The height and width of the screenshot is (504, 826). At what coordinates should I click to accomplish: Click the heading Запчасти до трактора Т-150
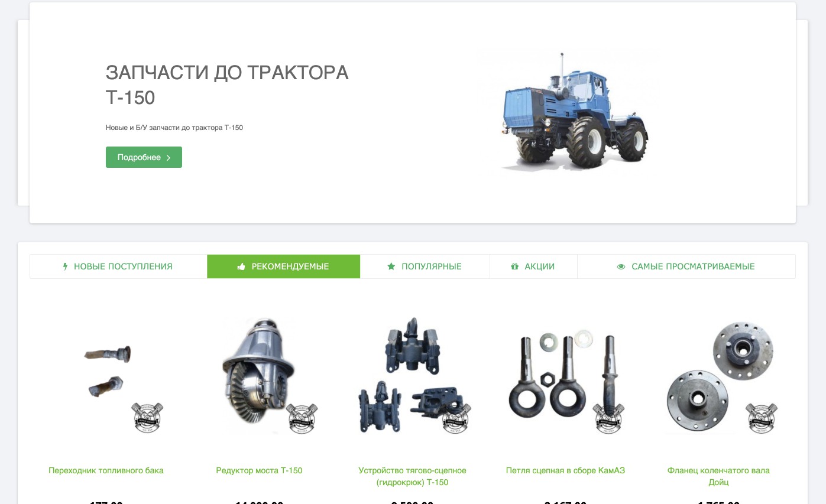tap(227, 85)
